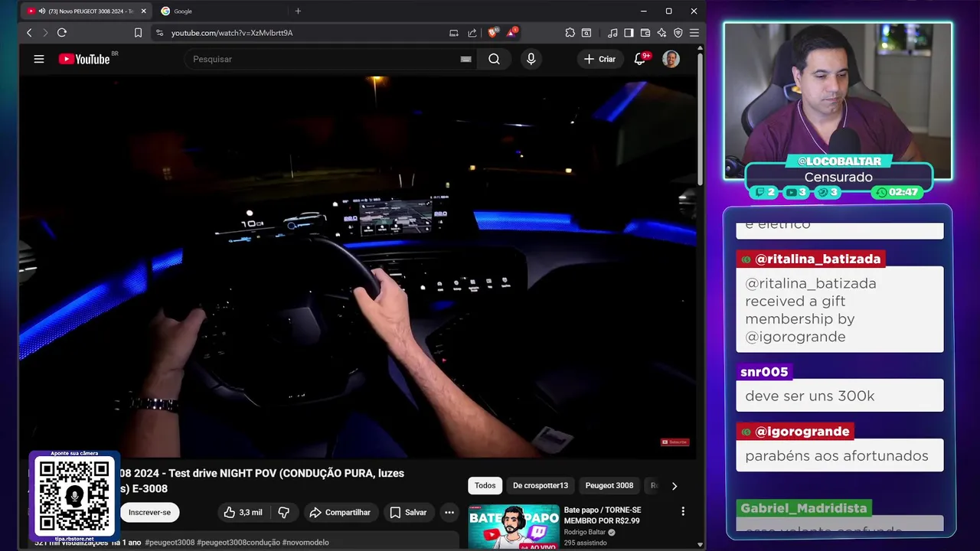Click the 02:47 timer badge
The width and height of the screenshot is (980, 551).
(898, 192)
